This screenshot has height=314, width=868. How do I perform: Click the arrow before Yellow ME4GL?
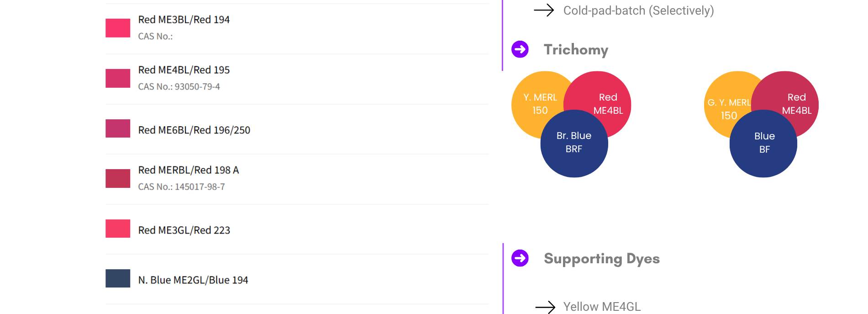click(545, 307)
